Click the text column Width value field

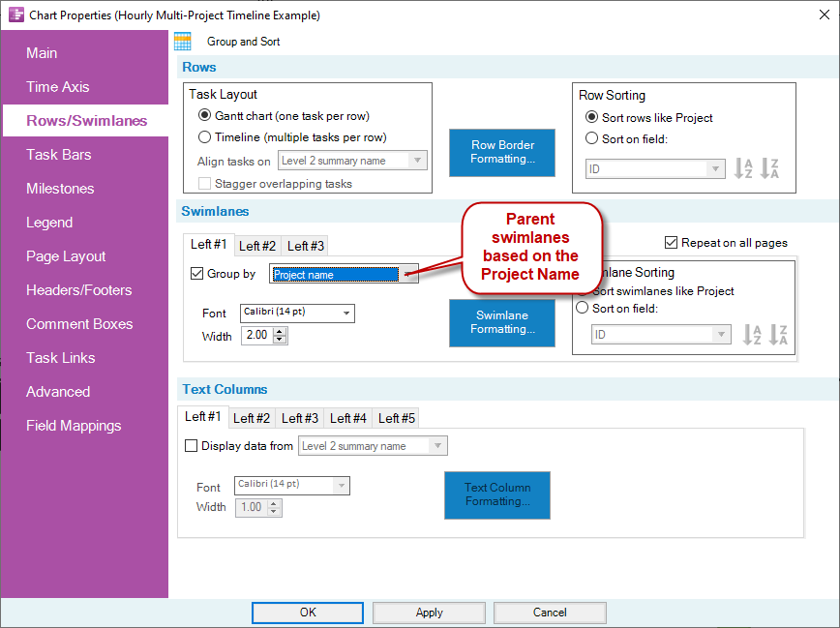[252, 507]
